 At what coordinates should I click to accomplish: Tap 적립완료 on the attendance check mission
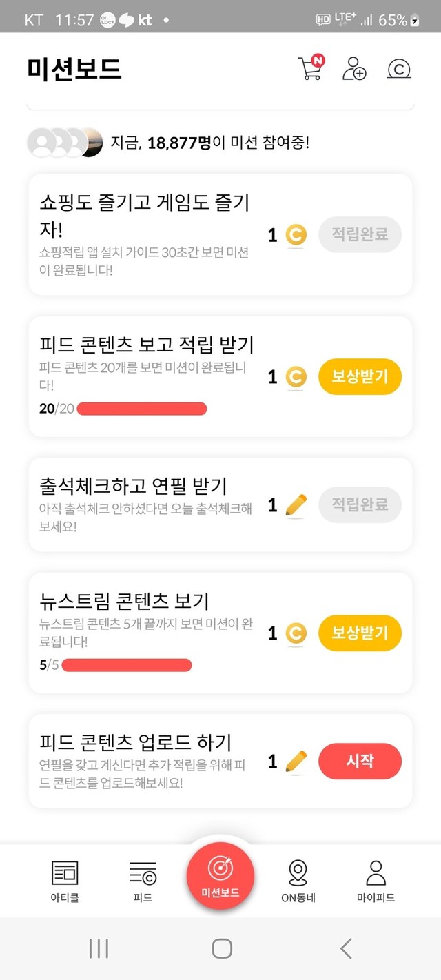[360, 505]
